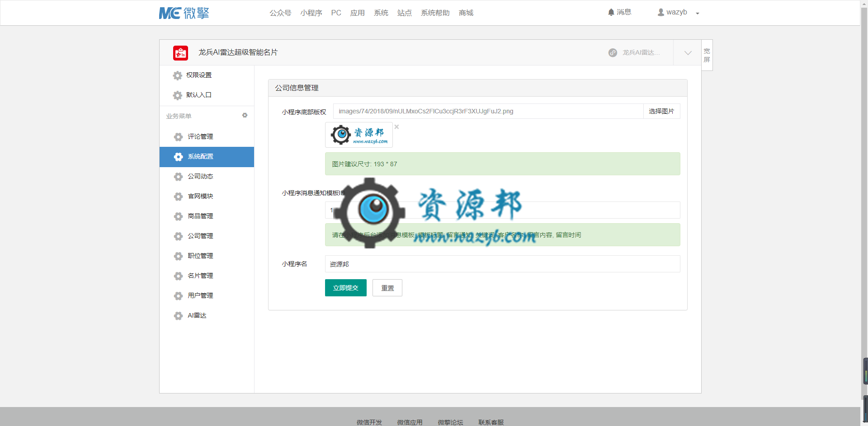Click the uploaded logo thumbnail
Image resolution: width=868 pixels, height=426 pixels.
click(359, 135)
